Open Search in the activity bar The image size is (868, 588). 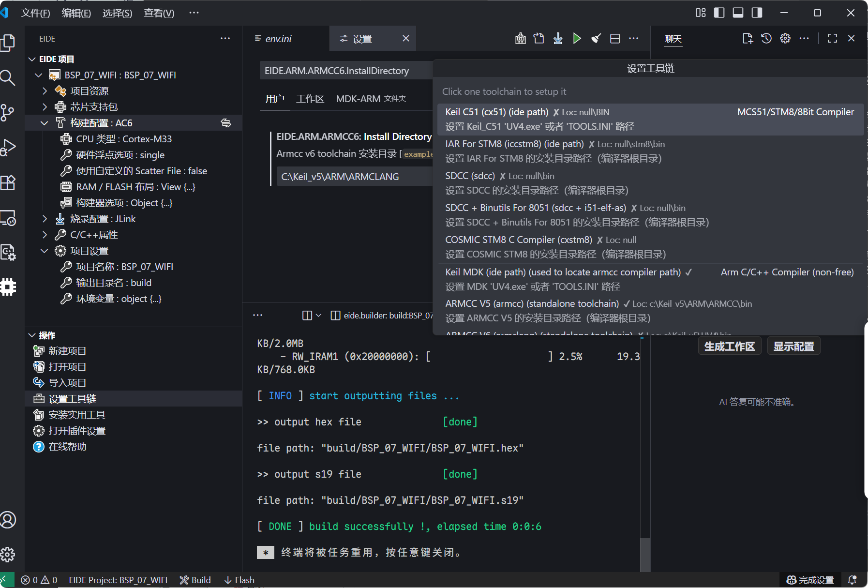point(8,77)
